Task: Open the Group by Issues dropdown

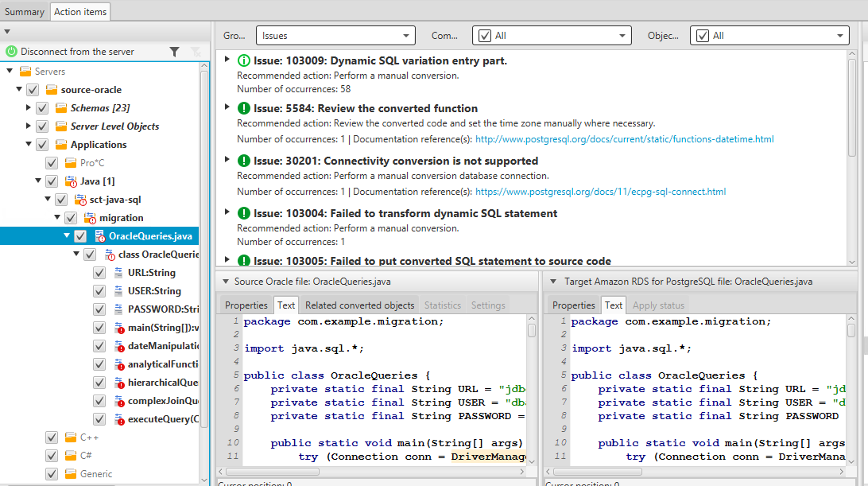Action: [335, 36]
